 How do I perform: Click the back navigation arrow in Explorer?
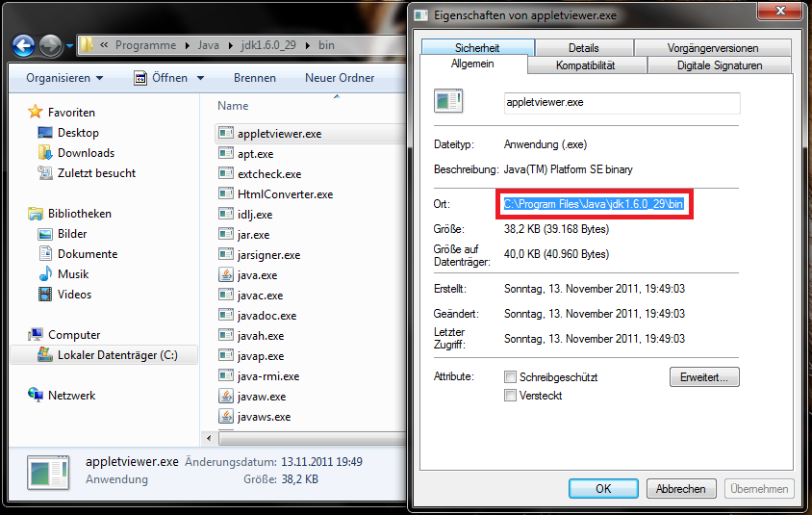[24, 45]
